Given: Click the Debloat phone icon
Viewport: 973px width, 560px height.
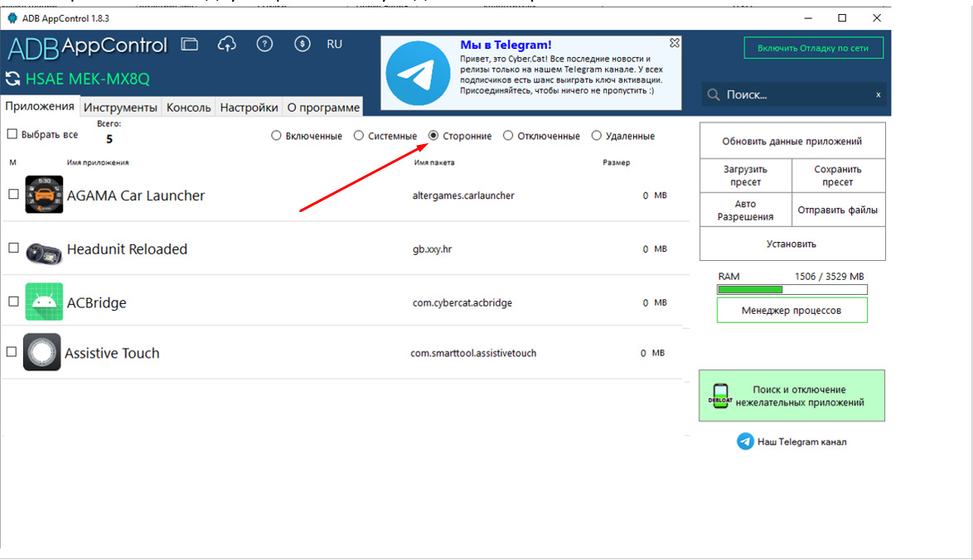Looking at the screenshot, I should tap(720, 396).
